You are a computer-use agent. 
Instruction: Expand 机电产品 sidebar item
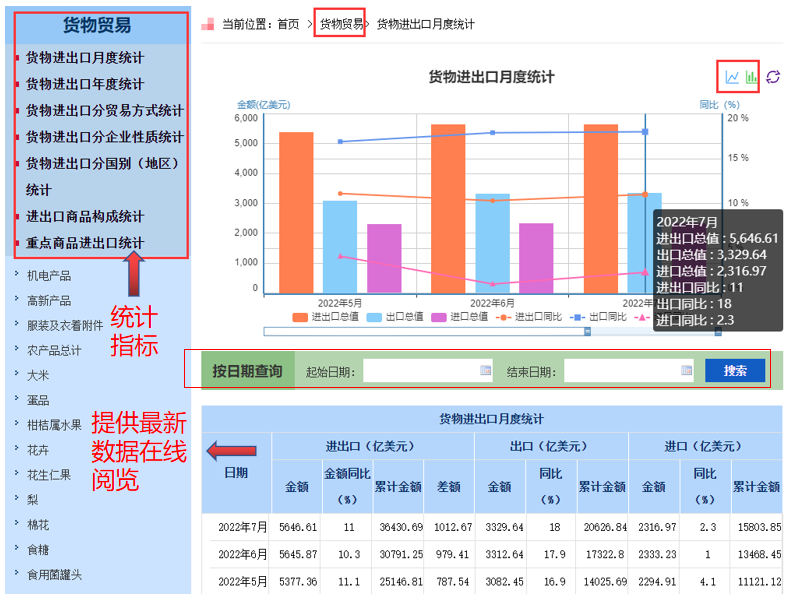(x=49, y=275)
